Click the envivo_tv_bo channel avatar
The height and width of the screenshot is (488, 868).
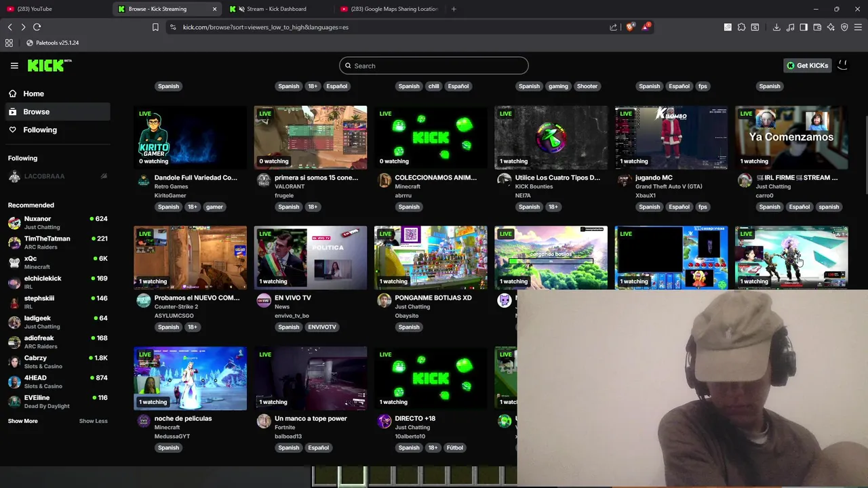click(x=264, y=301)
